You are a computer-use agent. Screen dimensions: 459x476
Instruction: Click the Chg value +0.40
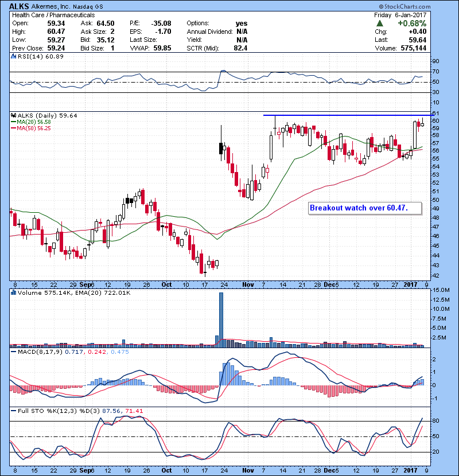[417, 32]
